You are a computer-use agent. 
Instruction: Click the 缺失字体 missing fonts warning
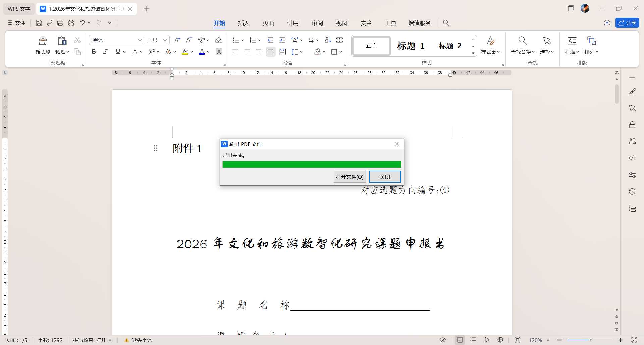[138, 340]
